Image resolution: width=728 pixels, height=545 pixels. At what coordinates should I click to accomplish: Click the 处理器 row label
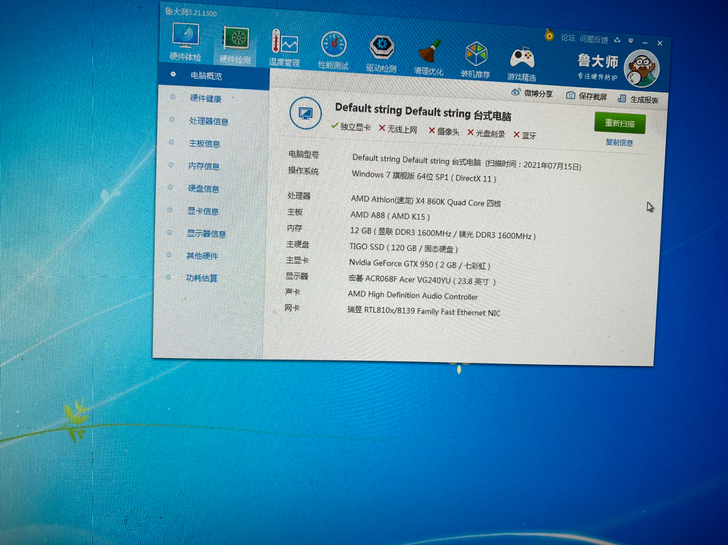[x=299, y=195]
